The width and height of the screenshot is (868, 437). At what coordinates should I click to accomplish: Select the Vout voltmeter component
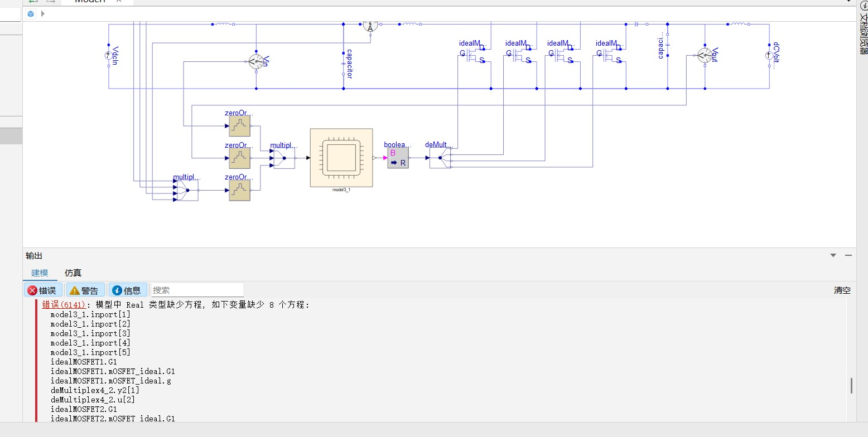(x=705, y=55)
